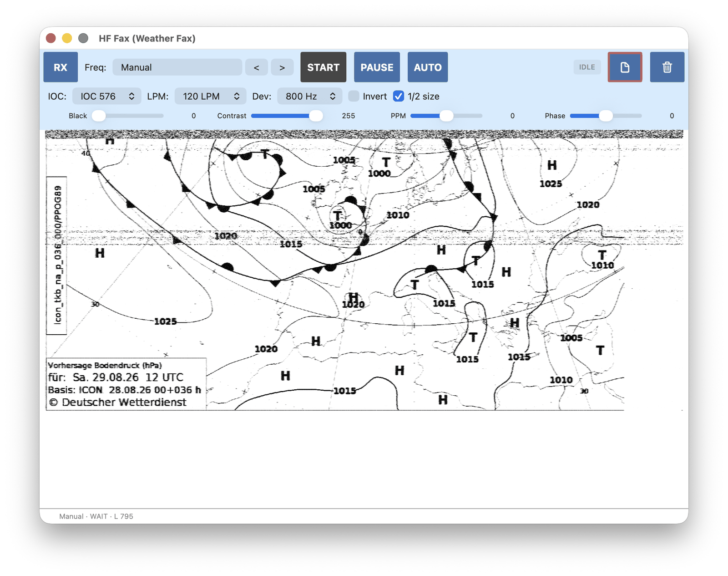
Task: Minimize the HF Fax window
Action: click(67, 38)
